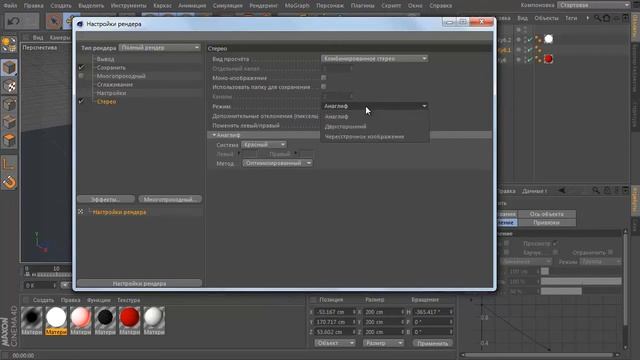Click the axis L-shaped icon in left toolbar
This screenshot has width=640, height=360.
tap(9, 164)
